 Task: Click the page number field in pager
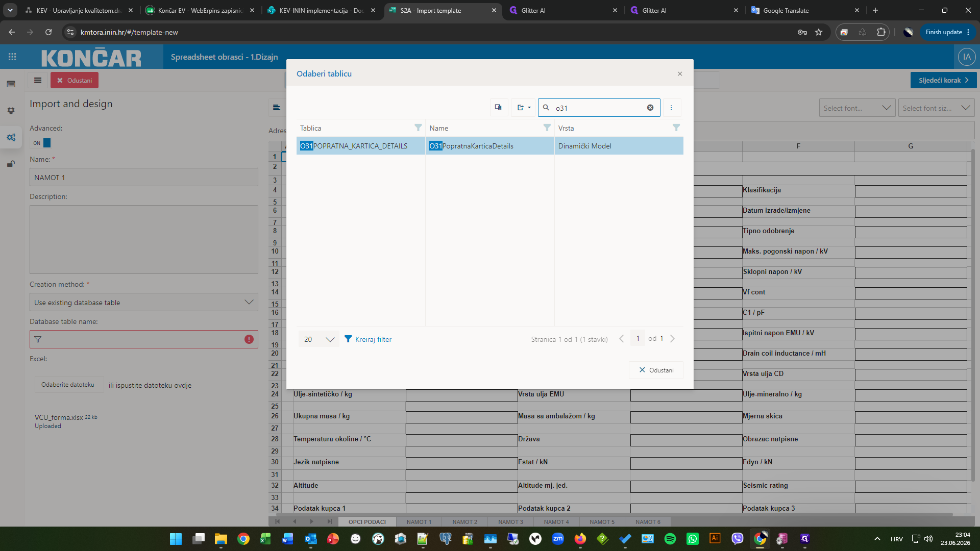pyautogui.click(x=638, y=339)
